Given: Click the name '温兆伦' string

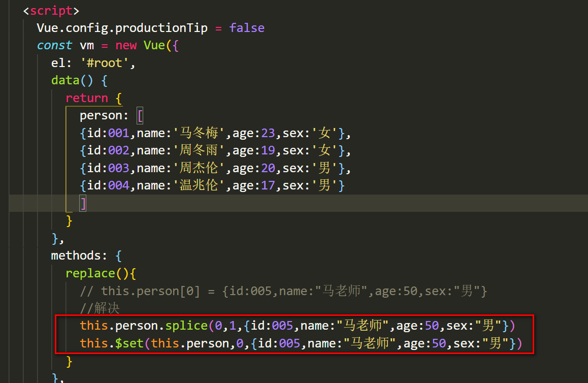Looking at the screenshot, I should [x=199, y=185].
